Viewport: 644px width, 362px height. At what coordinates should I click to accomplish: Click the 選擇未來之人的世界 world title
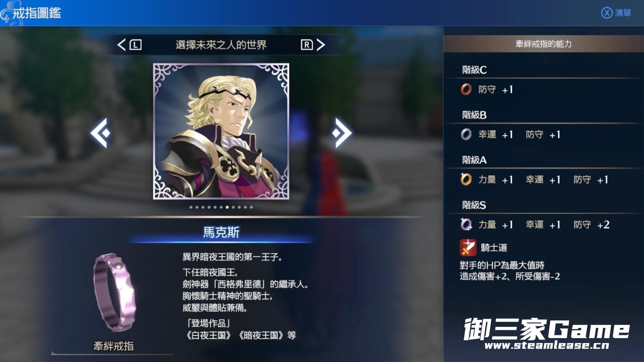click(221, 45)
